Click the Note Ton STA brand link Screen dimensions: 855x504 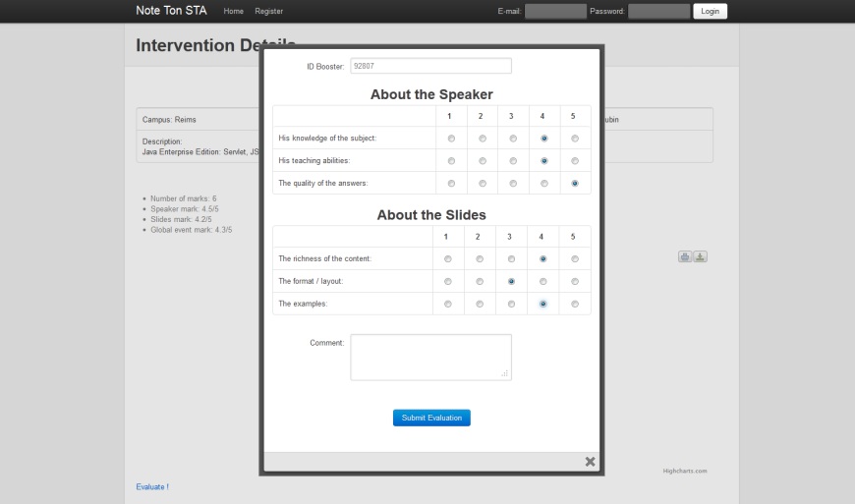(x=171, y=11)
